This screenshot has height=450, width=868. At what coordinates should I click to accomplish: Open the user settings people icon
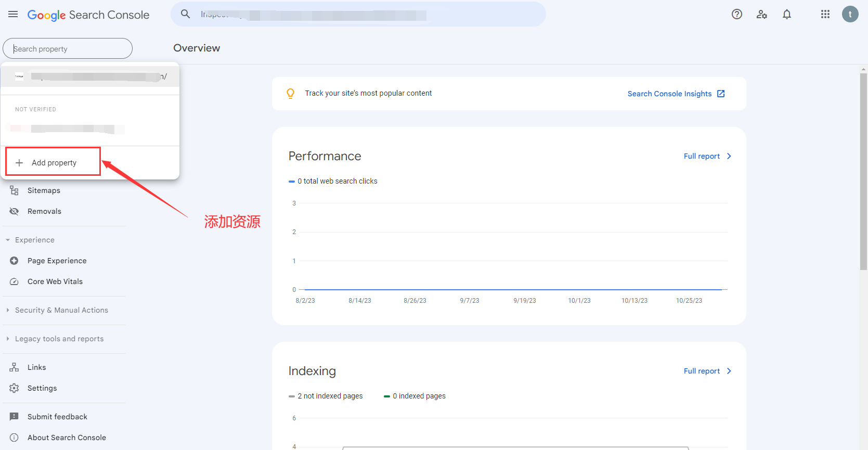point(761,15)
